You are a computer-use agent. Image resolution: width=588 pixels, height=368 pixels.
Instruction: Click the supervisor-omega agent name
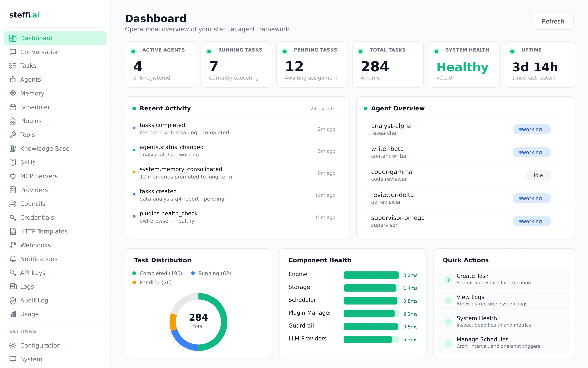(x=398, y=218)
